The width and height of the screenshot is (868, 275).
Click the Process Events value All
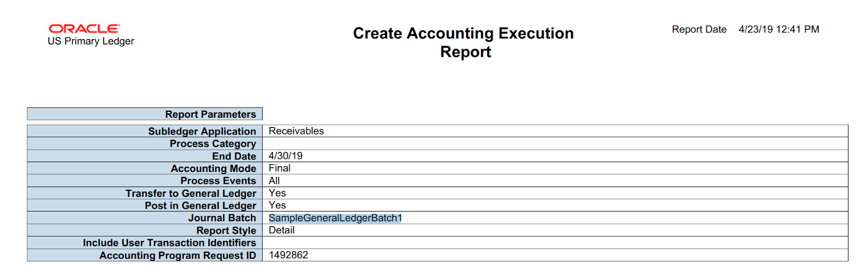(274, 181)
